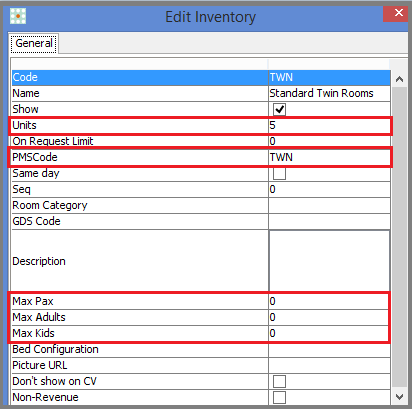Enable the Same day checkbox
Screen dimensions: 412x409
[x=279, y=173]
